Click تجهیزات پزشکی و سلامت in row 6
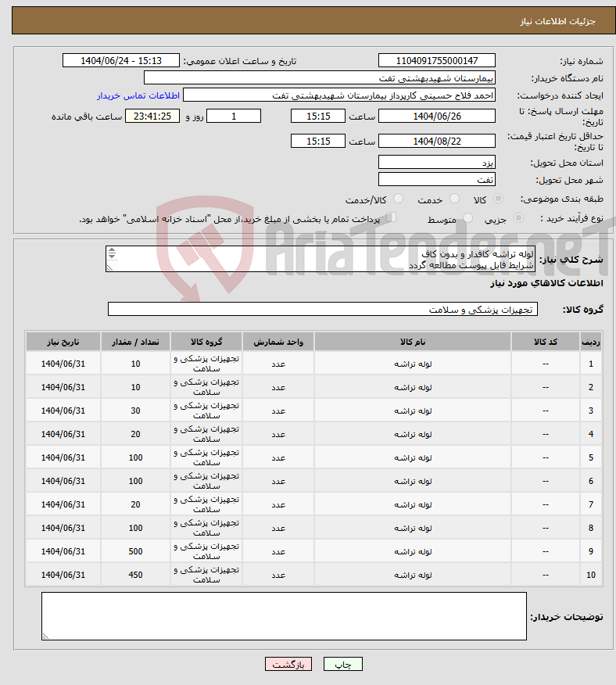The width and height of the screenshot is (616, 685). point(206,481)
